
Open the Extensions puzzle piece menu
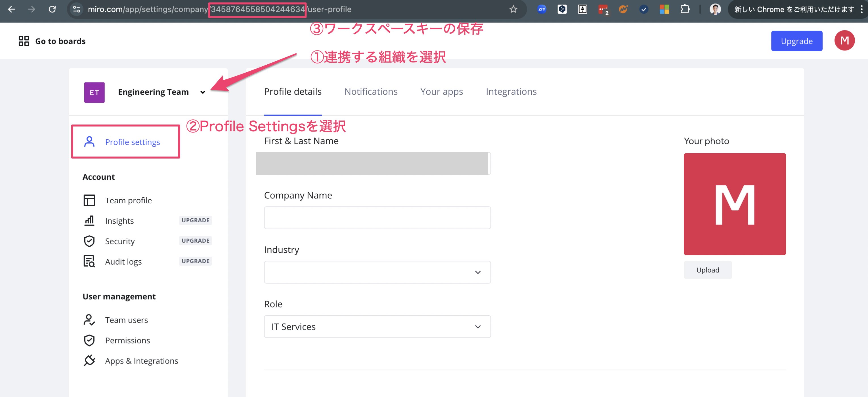685,9
